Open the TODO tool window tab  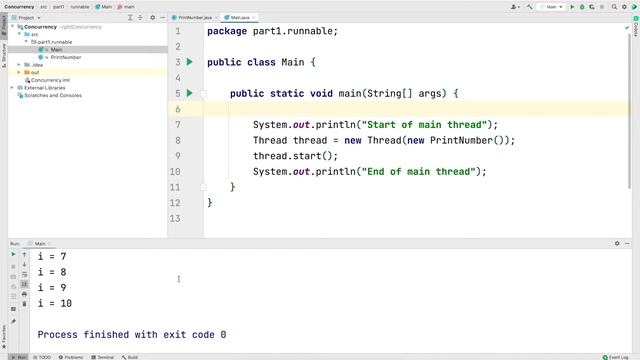pyautogui.click(x=42, y=357)
